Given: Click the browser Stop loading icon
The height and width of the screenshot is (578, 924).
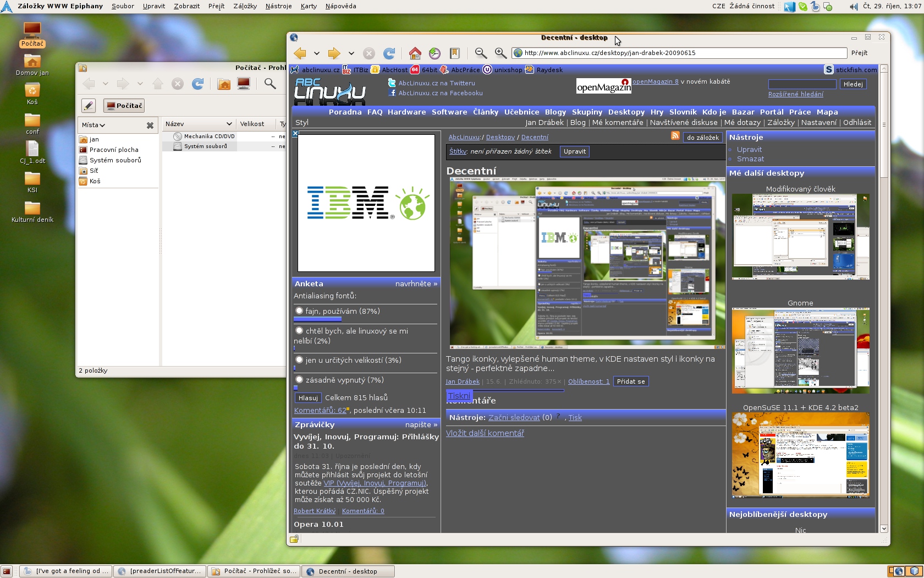Looking at the screenshot, I should [x=369, y=53].
